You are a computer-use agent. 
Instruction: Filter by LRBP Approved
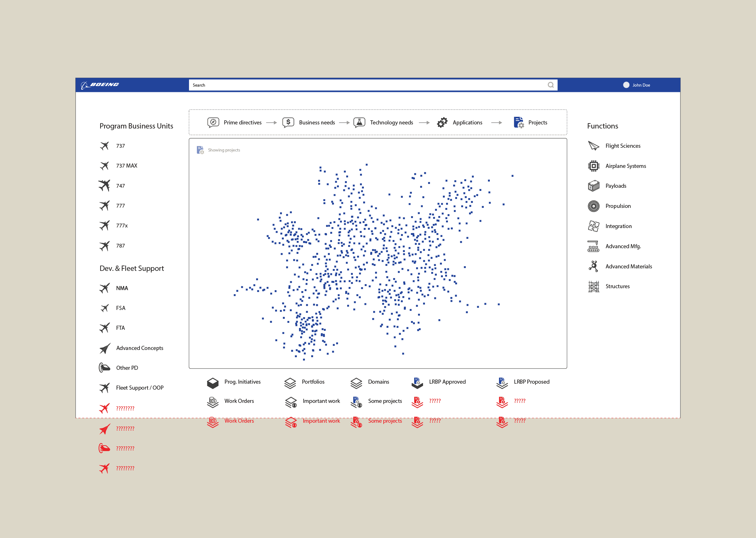click(x=447, y=382)
